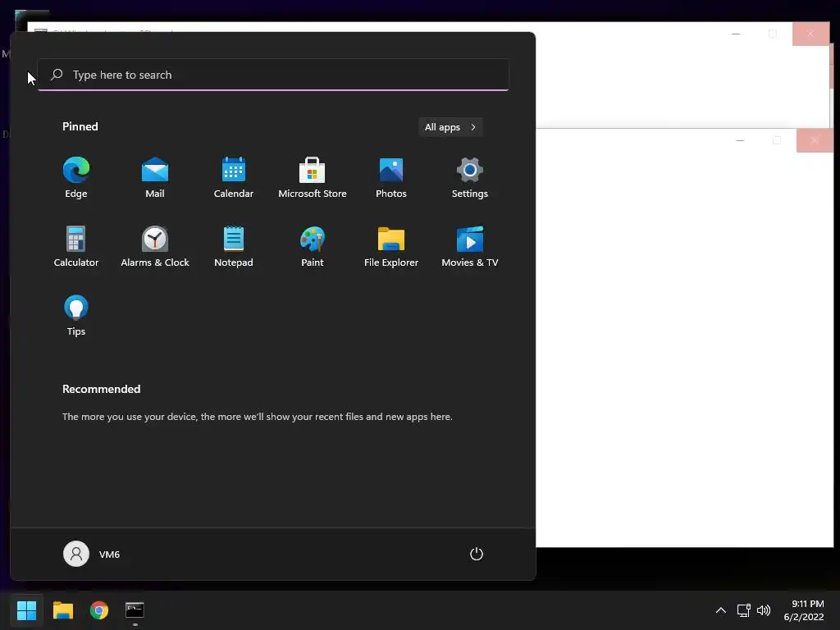
Task: Minimize the lower background window
Action: 740,140
